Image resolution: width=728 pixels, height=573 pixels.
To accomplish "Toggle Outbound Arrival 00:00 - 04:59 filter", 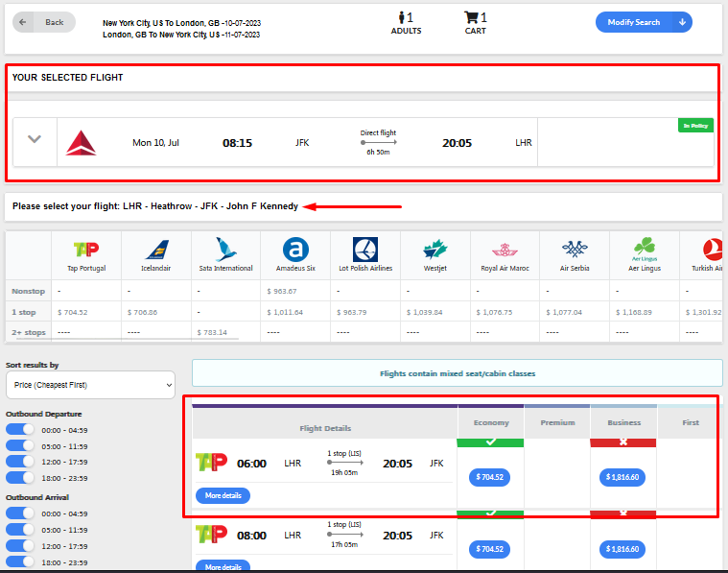I will [20, 513].
